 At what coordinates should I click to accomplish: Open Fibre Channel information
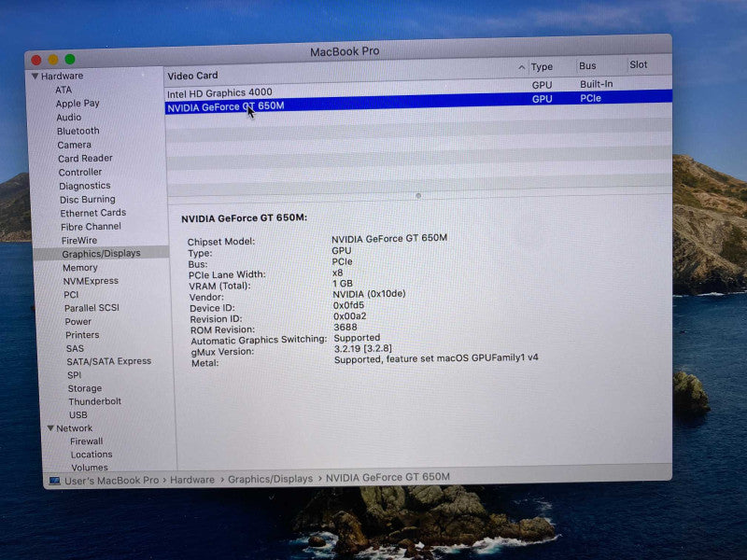(91, 227)
